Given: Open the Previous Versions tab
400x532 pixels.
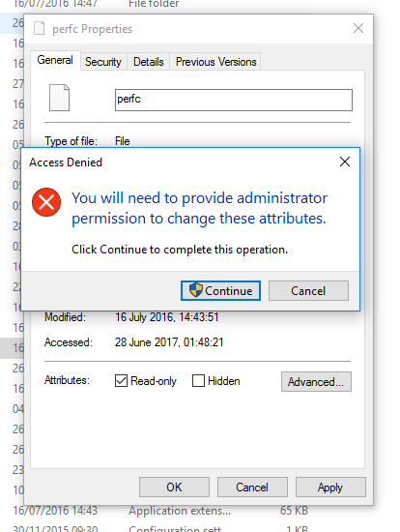Looking at the screenshot, I should point(215,62).
